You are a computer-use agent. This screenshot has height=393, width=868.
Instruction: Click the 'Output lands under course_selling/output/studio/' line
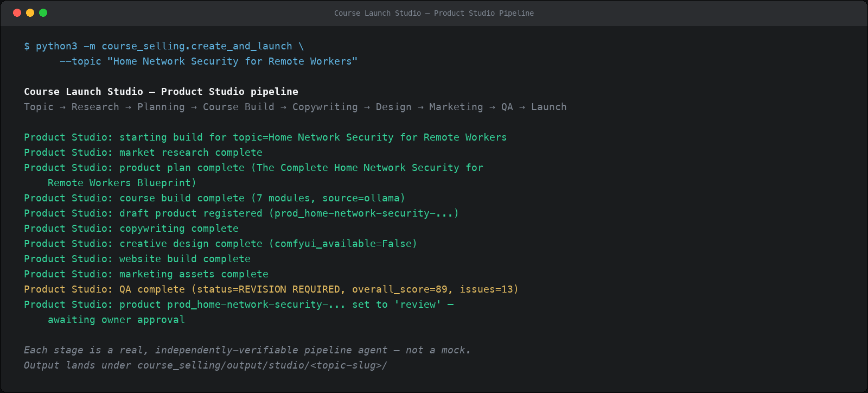pos(206,365)
